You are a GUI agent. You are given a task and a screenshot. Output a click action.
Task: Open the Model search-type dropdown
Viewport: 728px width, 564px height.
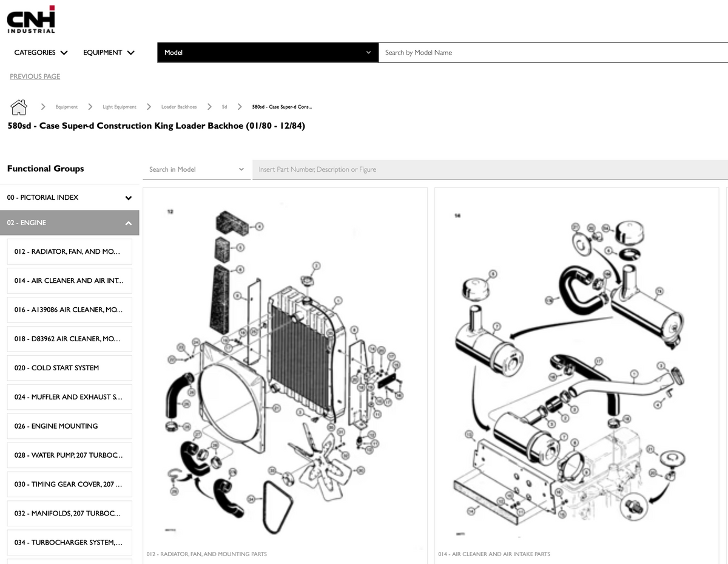[x=268, y=52]
